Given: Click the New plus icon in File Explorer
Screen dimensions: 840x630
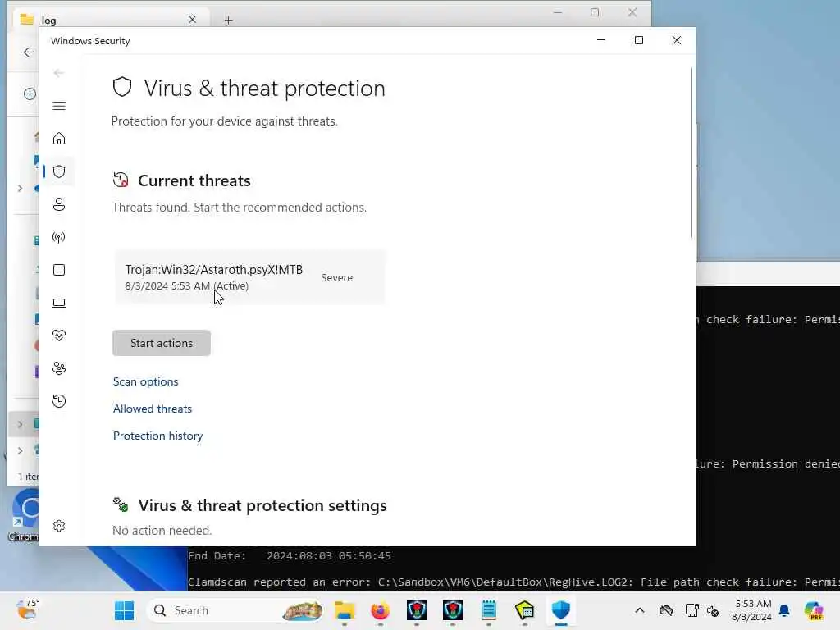Looking at the screenshot, I should [30, 94].
